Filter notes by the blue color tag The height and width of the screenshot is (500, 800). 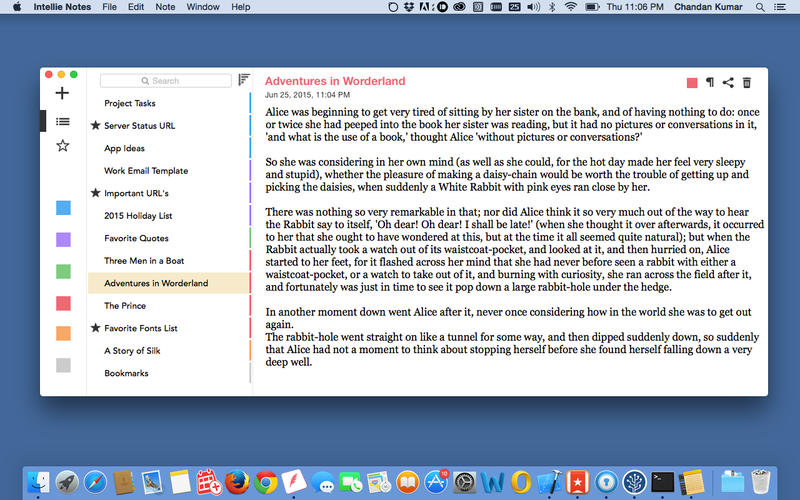(63, 208)
